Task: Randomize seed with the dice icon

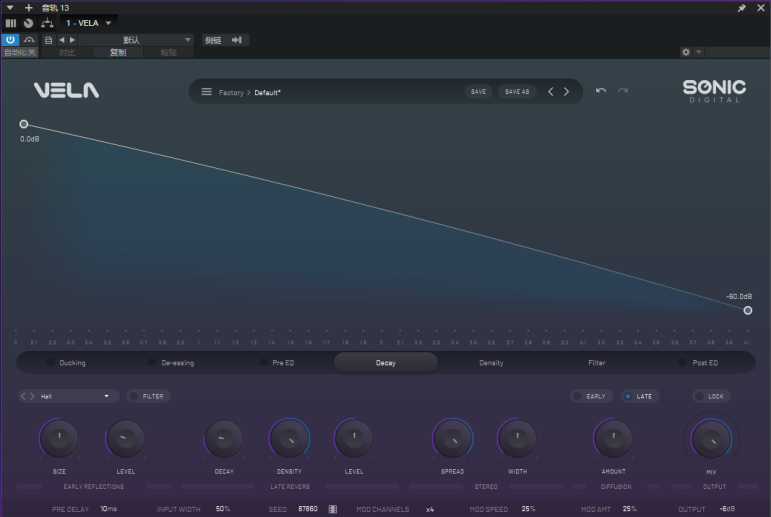Action: click(x=333, y=509)
